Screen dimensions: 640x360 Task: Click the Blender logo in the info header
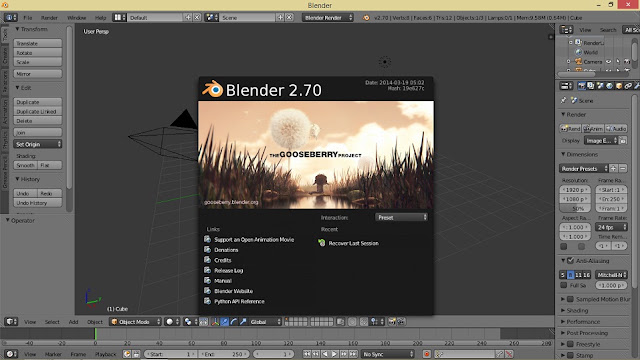pyautogui.click(x=366, y=18)
